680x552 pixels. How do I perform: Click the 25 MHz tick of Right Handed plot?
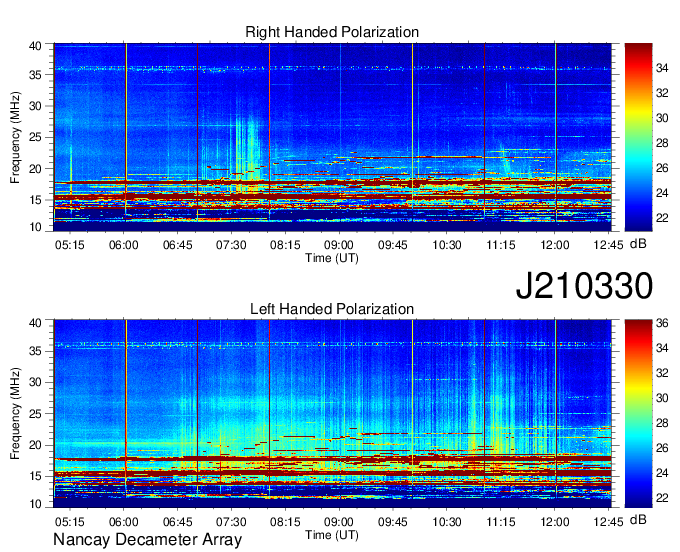pyautogui.click(x=35, y=137)
